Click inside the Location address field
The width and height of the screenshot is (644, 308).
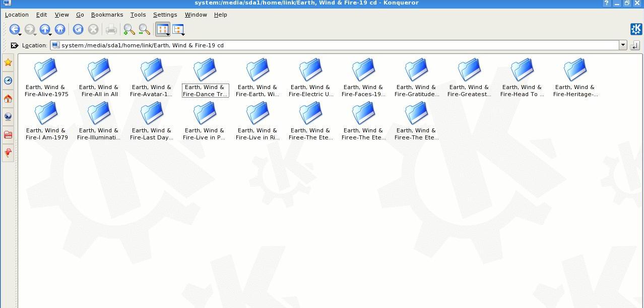[x=335, y=45]
